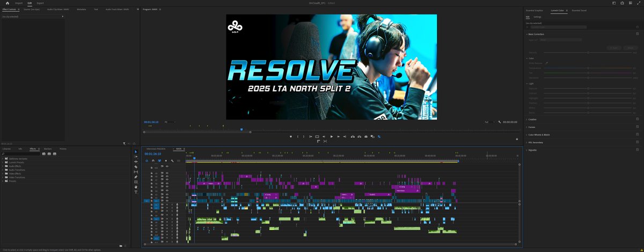Open timeline display settings wrench

(172, 161)
